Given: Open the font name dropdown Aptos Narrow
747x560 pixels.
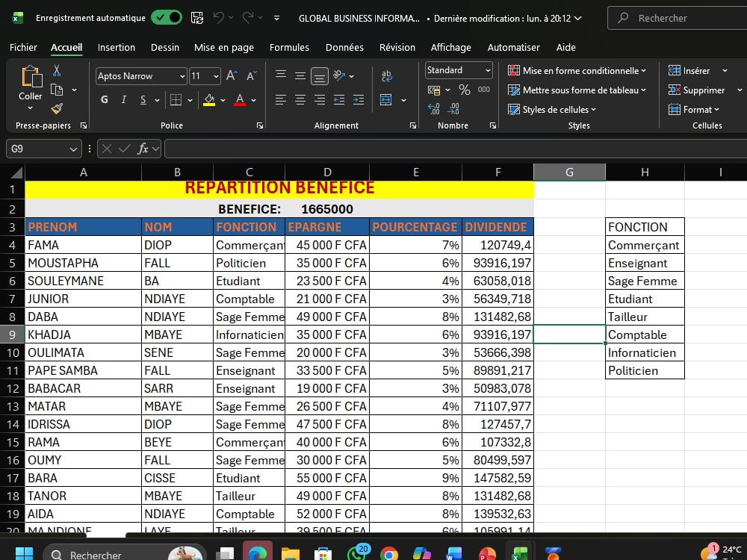Looking at the screenshot, I should pyautogui.click(x=182, y=76).
